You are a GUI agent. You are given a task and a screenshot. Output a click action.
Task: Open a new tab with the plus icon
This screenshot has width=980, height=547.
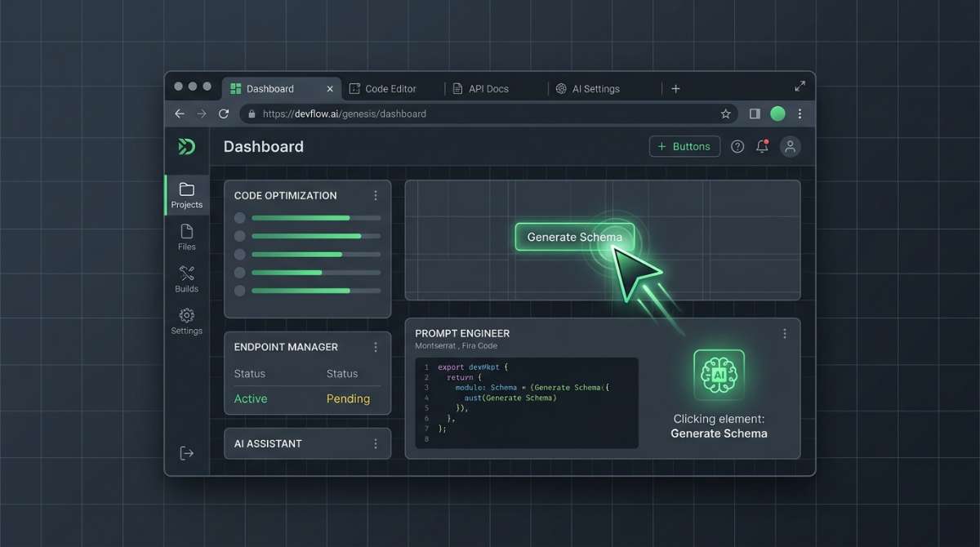click(x=675, y=89)
